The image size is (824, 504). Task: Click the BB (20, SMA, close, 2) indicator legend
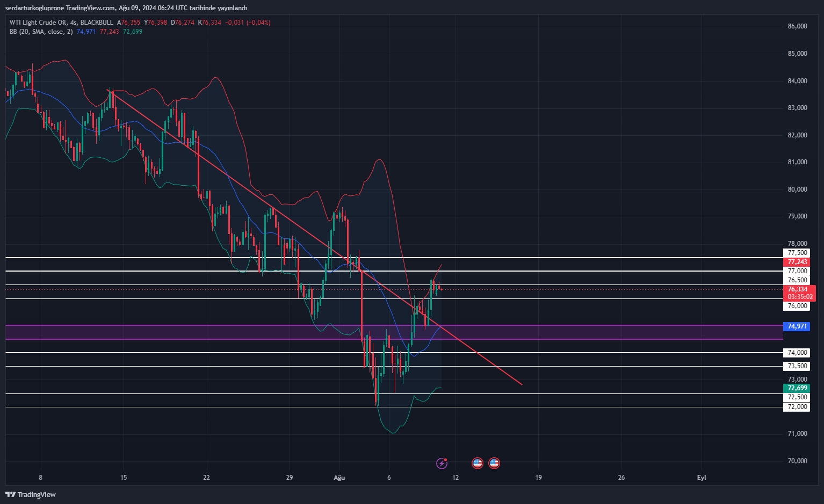[41, 32]
